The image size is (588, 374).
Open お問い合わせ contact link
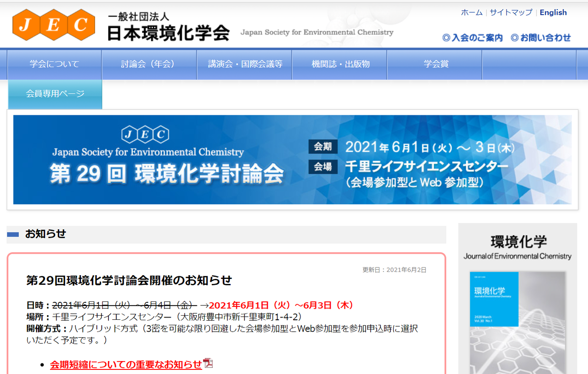click(541, 38)
